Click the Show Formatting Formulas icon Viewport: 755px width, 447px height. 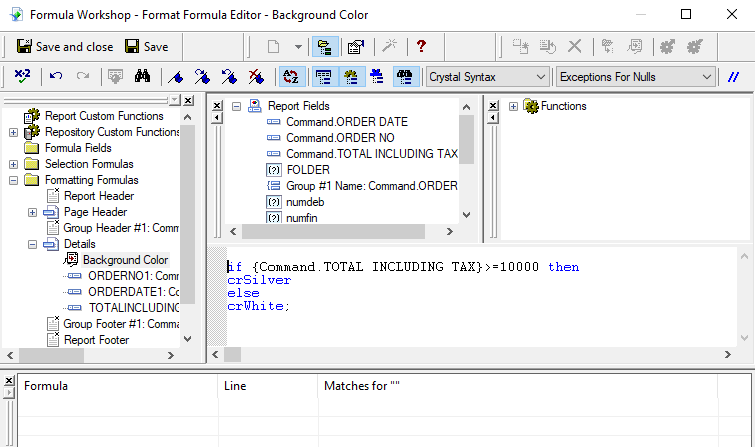[x=634, y=47]
